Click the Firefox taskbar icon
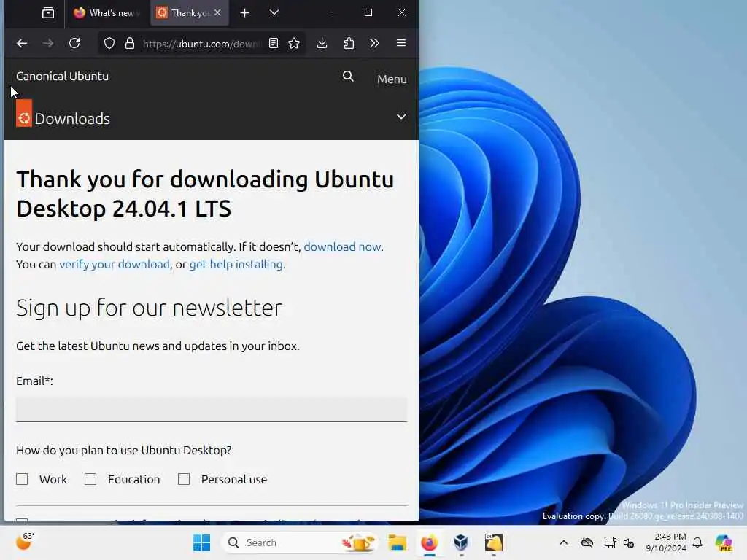Image resolution: width=747 pixels, height=560 pixels. tap(429, 542)
